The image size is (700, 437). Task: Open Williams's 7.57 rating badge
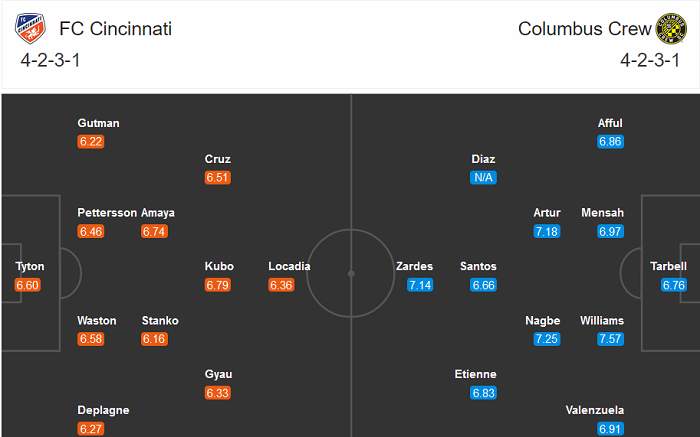pyautogui.click(x=611, y=340)
